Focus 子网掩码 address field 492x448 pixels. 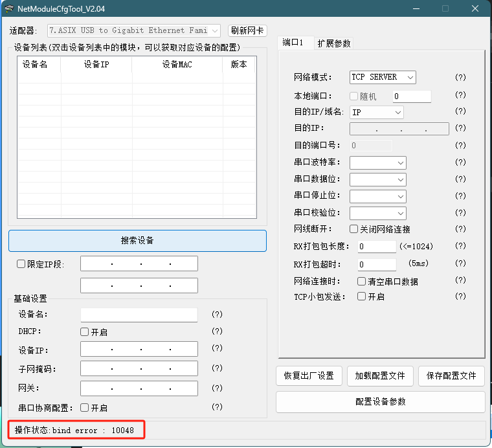tap(139, 368)
